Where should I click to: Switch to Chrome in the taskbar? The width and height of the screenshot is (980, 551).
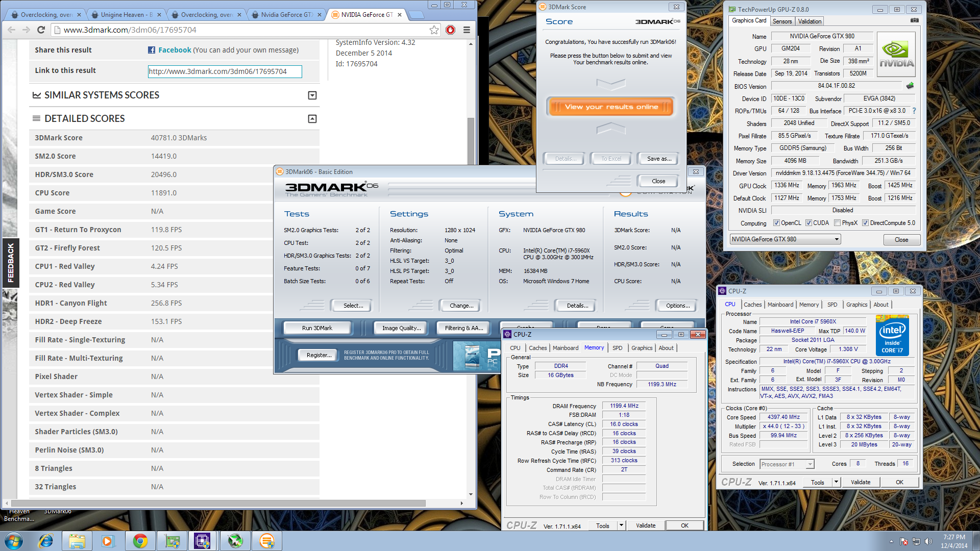tap(140, 541)
